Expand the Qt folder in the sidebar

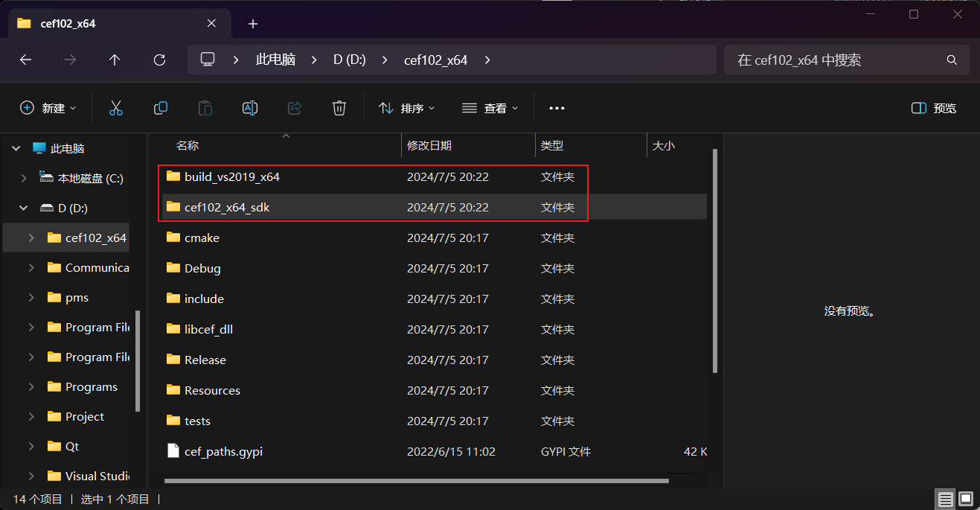[x=30, y=446]
